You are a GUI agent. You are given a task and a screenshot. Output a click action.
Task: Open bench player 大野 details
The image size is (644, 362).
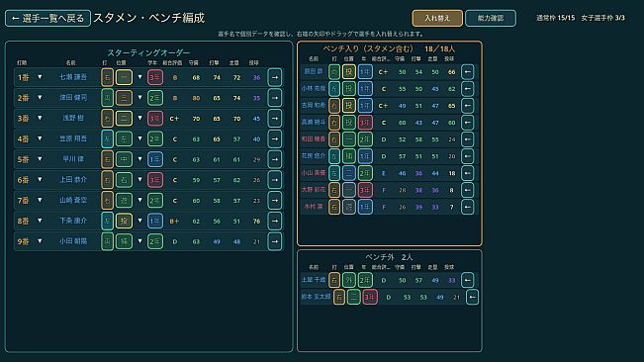314,190
